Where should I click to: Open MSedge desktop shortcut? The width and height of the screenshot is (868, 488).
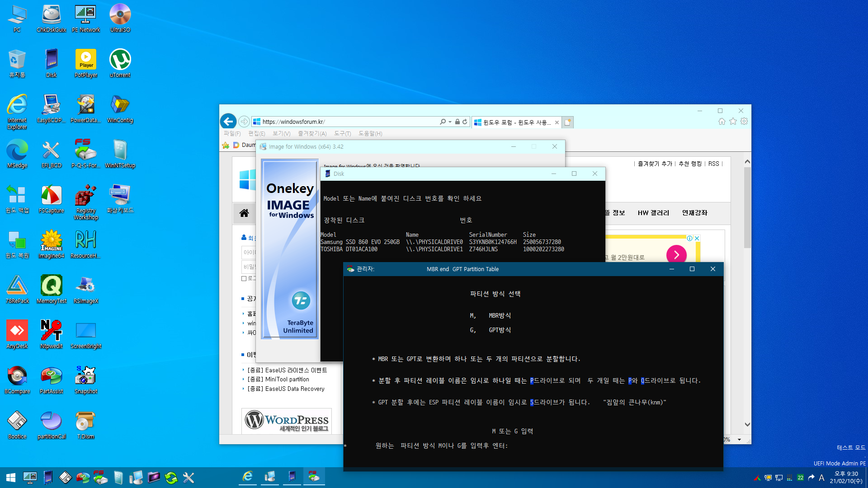tap(17, 154)
